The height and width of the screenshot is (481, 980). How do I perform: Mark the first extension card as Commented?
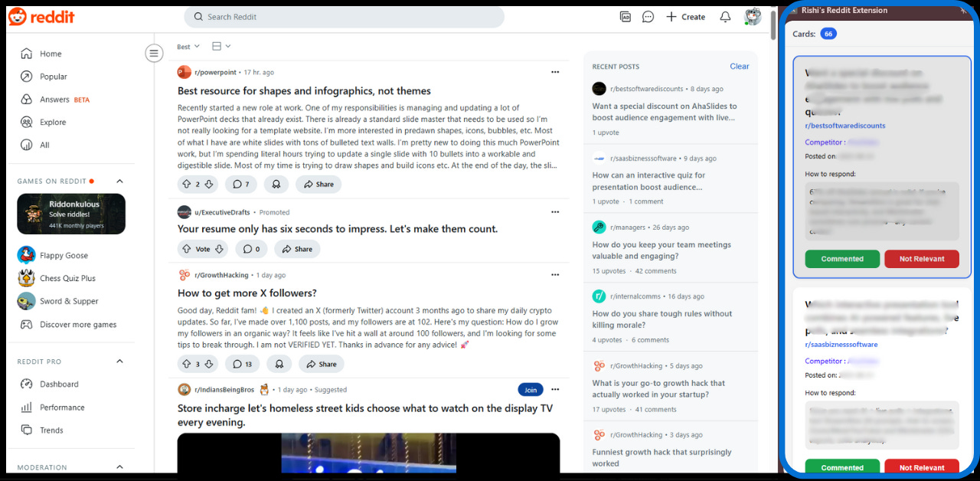pyautogui.click(x=842, y=259)
